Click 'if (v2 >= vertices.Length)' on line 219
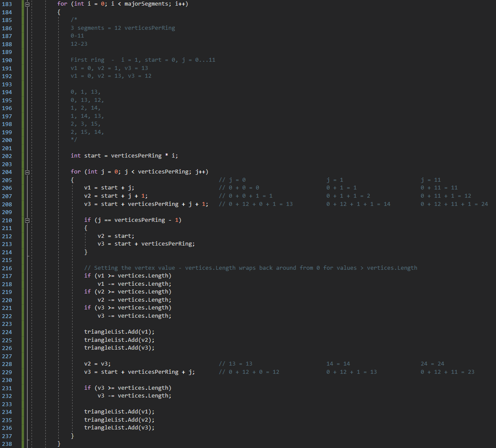The height and width of the screenshot is (448, 496). [128, 292]
